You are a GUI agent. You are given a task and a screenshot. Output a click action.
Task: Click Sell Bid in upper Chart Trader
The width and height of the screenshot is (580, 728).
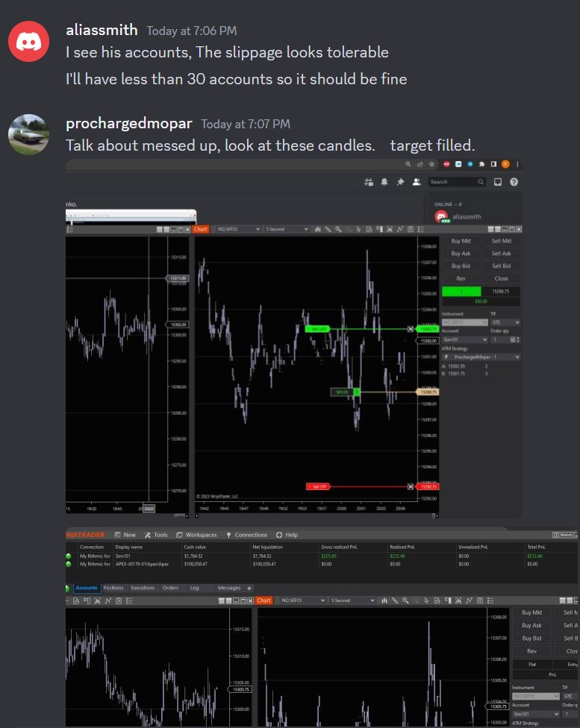(x=501, y=266)
